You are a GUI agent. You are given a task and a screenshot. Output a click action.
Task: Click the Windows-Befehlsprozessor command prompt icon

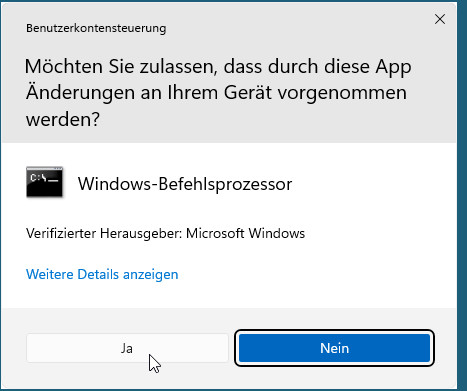[x=44, y=182]
